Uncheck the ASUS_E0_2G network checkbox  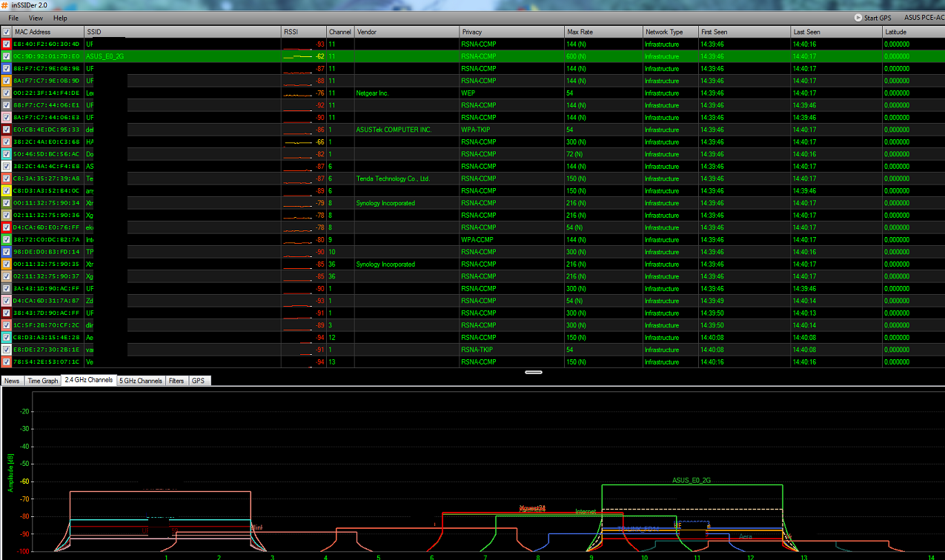coord(7,56)
